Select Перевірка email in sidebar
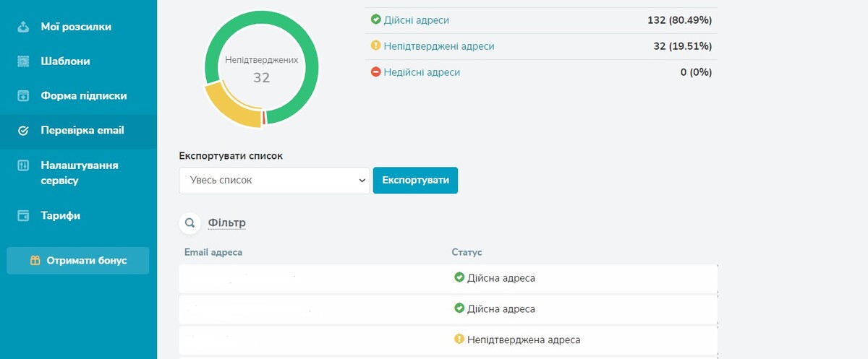 tap(78, 131)
